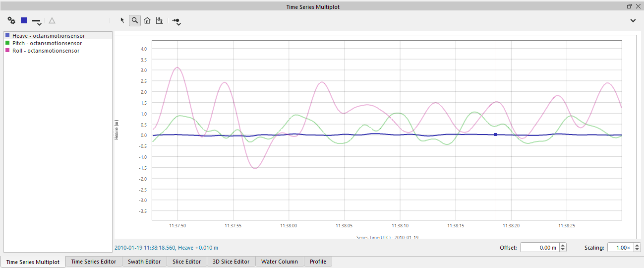The width and height of the screenshot is (644, 268).
Task: Activate the arrow pointer select tool
Action: pyautogui.click(x=122, y=21)
